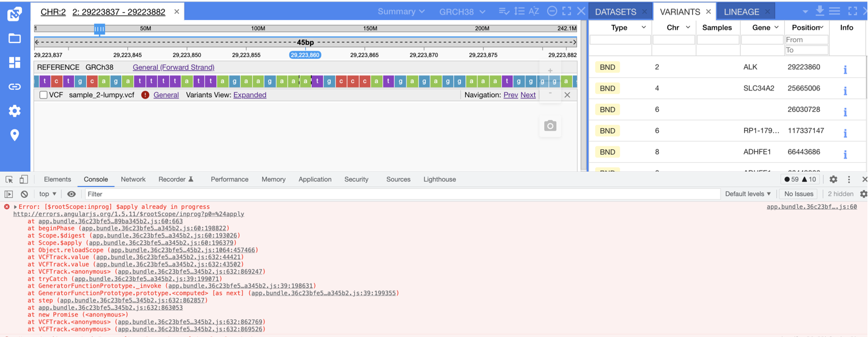Open the angularjs error URL link
Screen dimensions: 868x337
point(129,214)
